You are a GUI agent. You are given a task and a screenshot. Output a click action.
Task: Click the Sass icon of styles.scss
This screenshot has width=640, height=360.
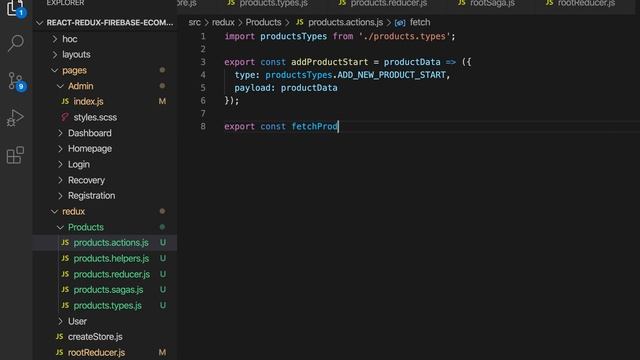65,117
